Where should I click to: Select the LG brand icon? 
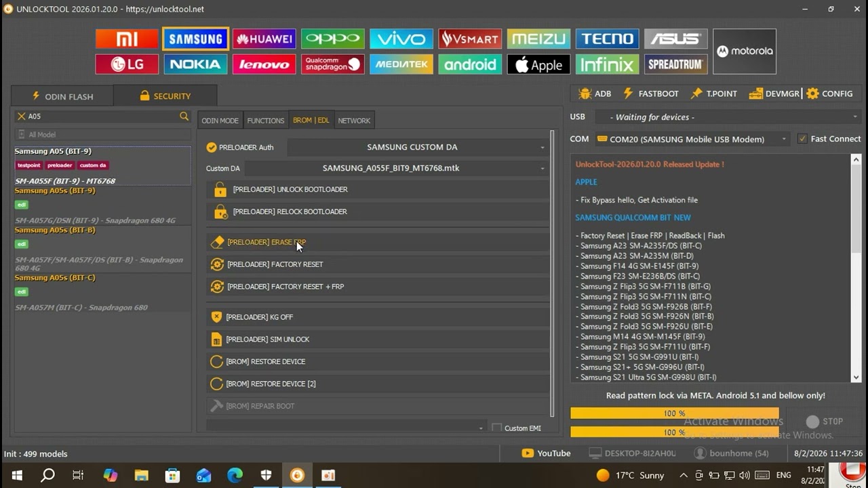coord(127,64)
